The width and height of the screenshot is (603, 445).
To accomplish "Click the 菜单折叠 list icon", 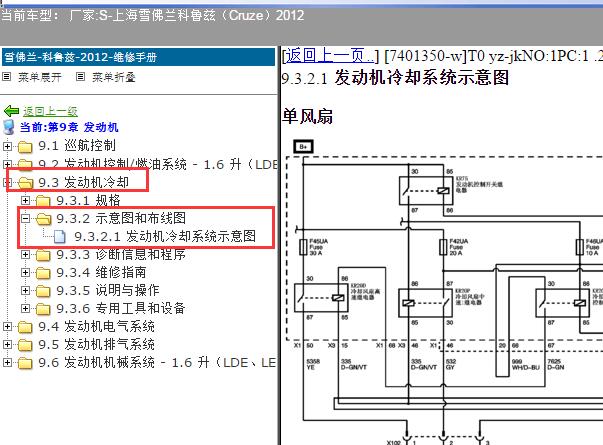I will [x=80, y=77].
